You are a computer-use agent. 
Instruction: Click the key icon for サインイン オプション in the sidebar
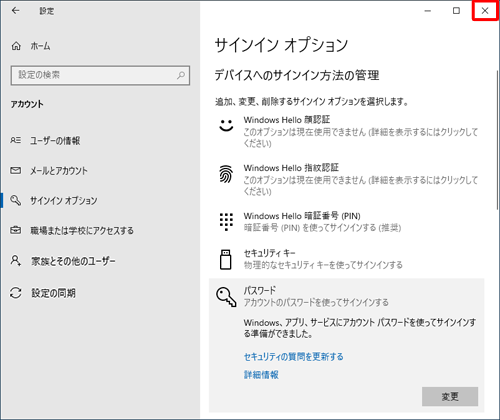15,200
